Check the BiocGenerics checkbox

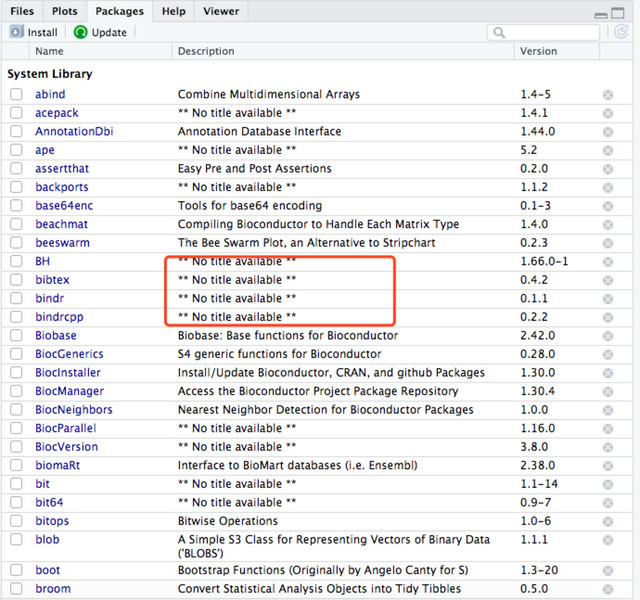click(x=16, y=354)
